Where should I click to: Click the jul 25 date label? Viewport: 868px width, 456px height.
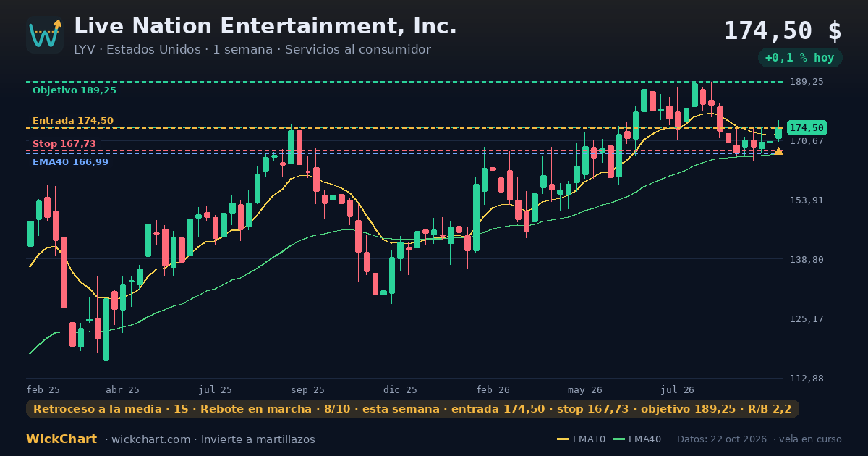point(216,389)
